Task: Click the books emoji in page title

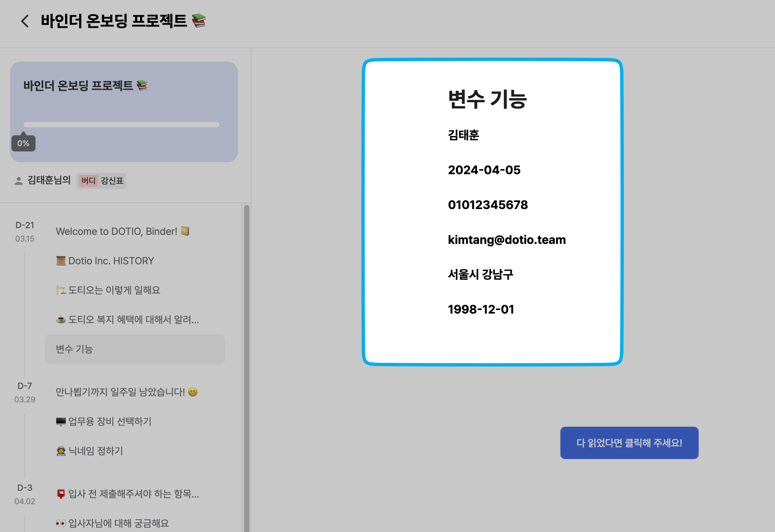Action: click(x=199, y=21)
